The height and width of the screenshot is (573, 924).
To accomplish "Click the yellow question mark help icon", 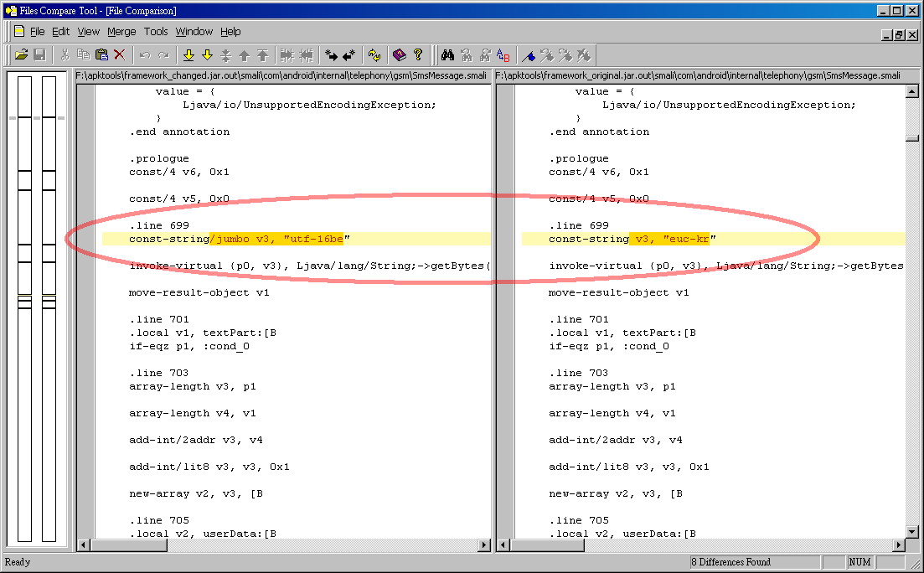I will (418, 55).
